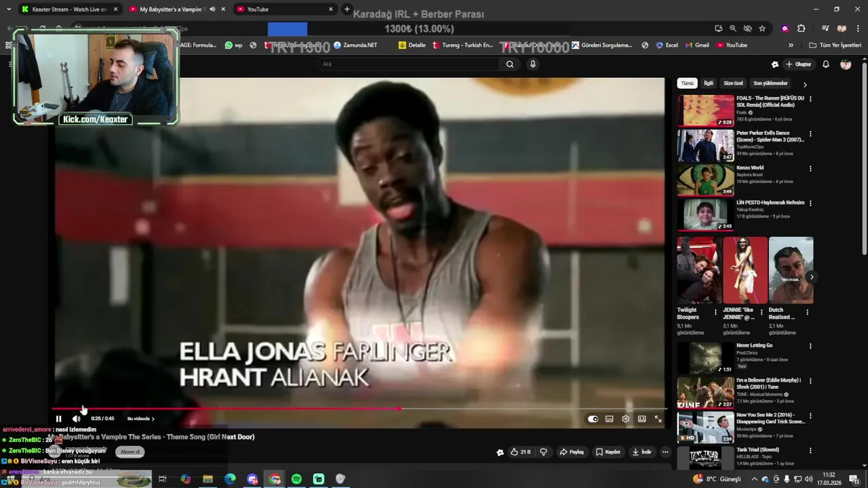The image size is (868, 488).
Task: Open File Explorer from the taskbar
Action: (208, 479)
